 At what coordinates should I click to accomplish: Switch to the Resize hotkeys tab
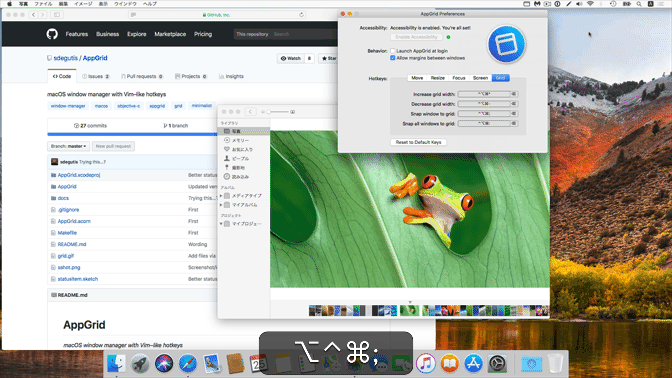click(438, 78)
